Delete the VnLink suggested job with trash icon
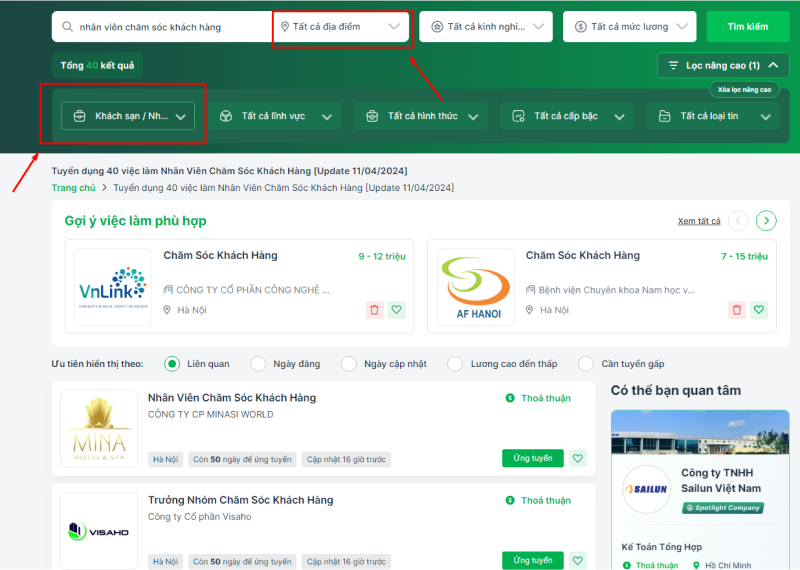Screen dimensions: 800x570 tap(374, 310)
